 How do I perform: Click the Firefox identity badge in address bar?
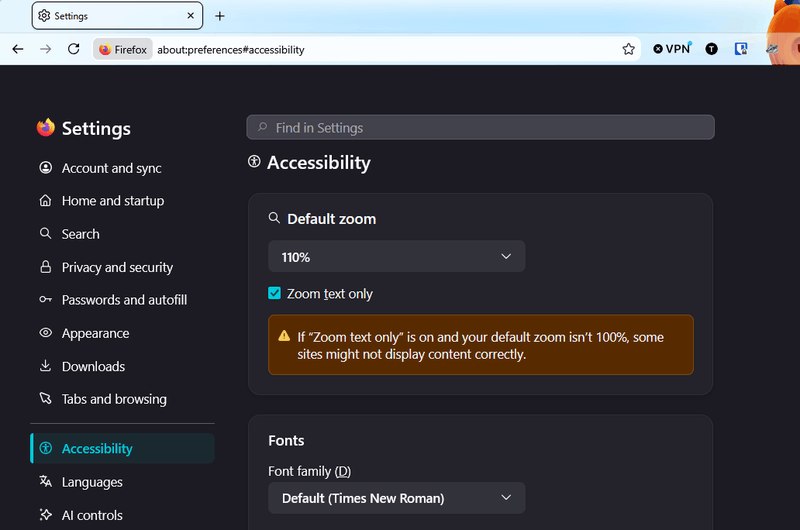[123, 49]
